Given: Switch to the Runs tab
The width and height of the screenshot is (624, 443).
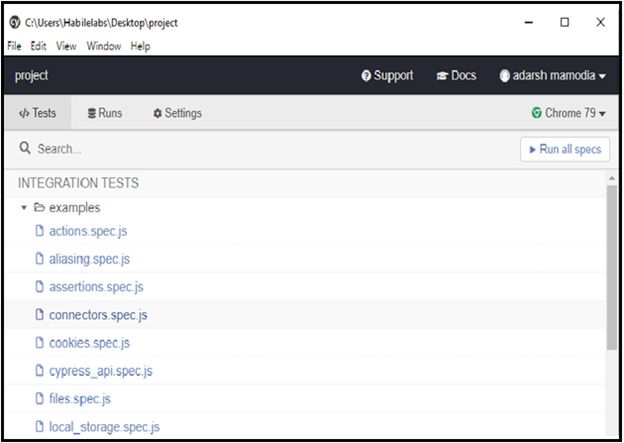Looking at the screenshot, I should (x=105, y=113).
